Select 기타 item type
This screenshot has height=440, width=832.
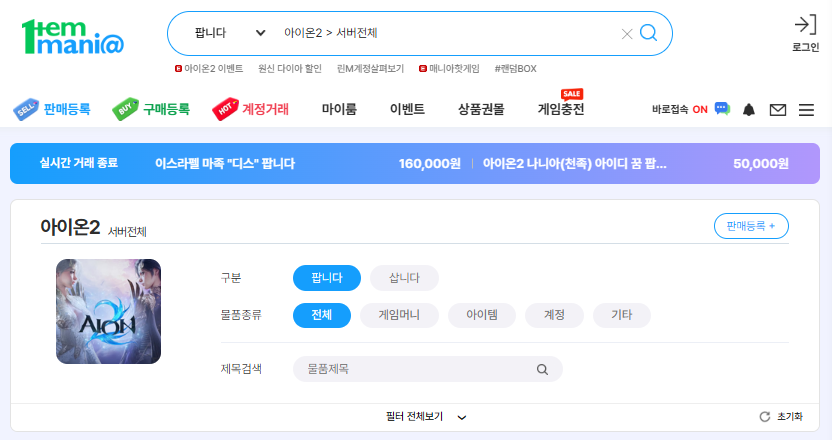621,315
